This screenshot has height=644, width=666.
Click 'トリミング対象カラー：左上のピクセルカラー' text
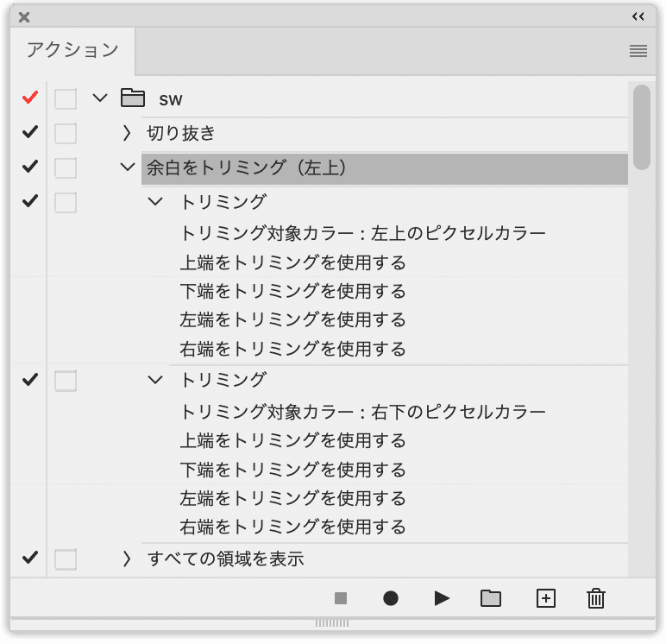click(x=362, y=233)
